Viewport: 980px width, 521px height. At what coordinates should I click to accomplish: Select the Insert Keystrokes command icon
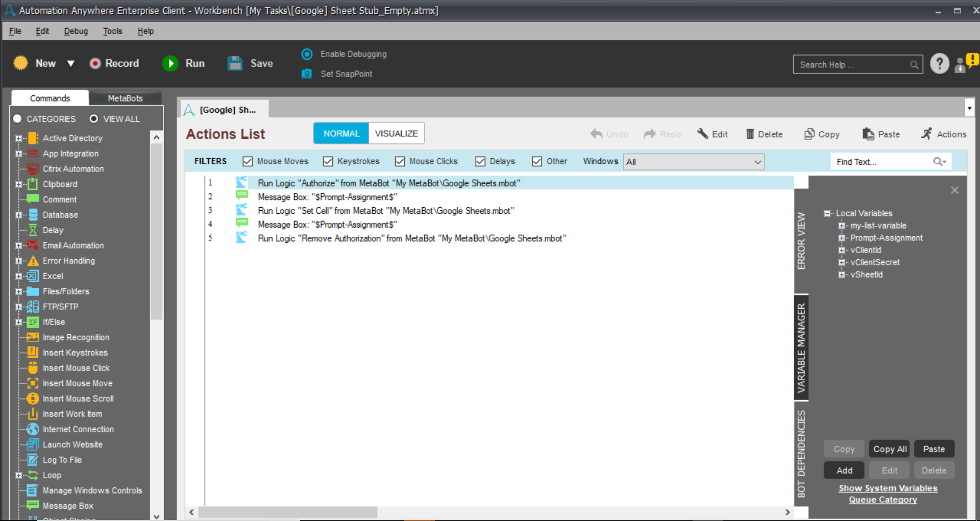pyautogui.click(x=33, y=352)
